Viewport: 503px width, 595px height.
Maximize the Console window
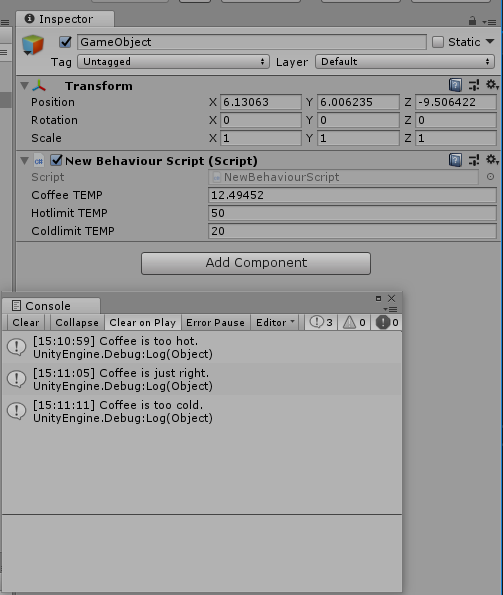[x=378, y=299]
